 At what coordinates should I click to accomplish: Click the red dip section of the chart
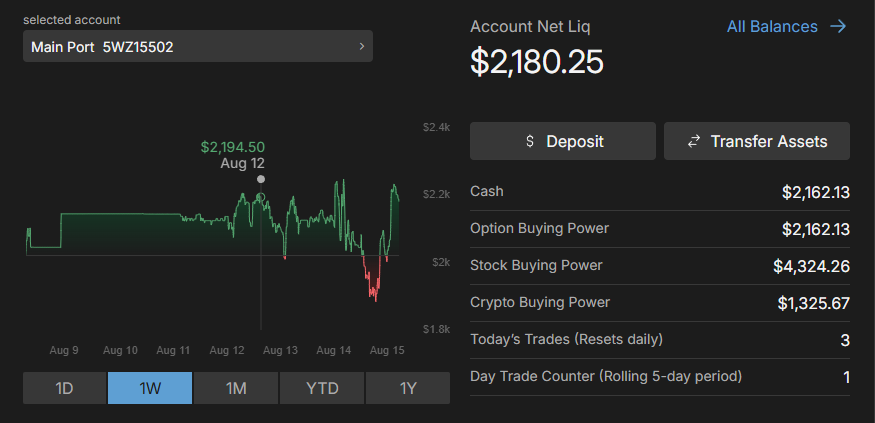tap(373, 285)
